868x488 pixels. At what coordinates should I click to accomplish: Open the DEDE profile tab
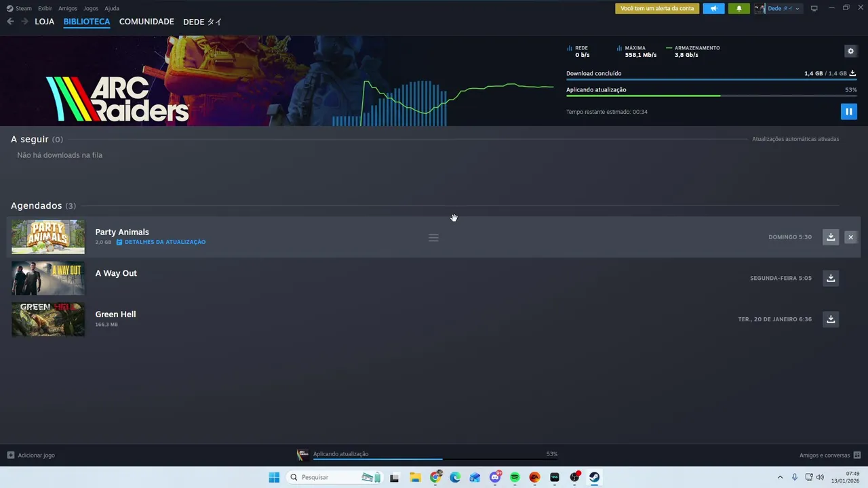tap(202, 22)
